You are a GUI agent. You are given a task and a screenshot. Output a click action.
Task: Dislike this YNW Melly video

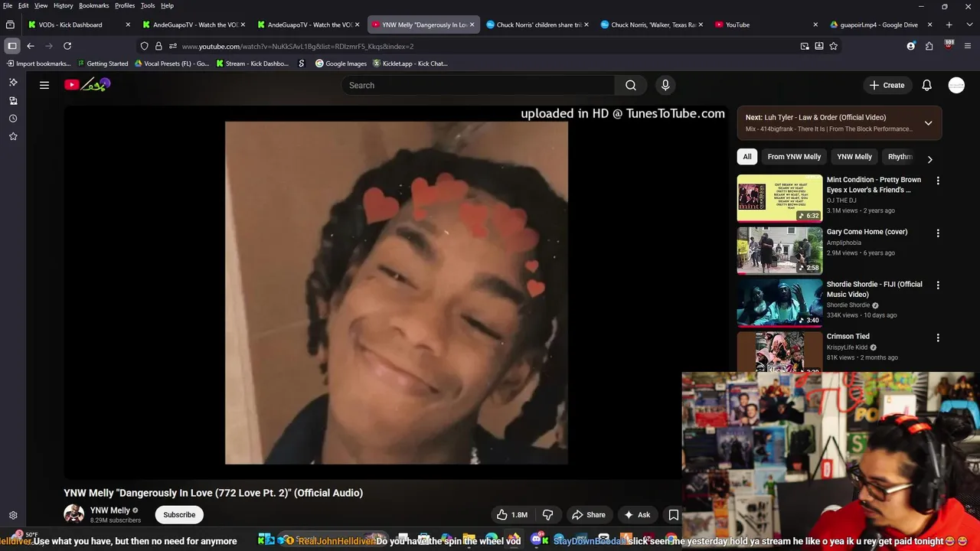coord(547,515)
